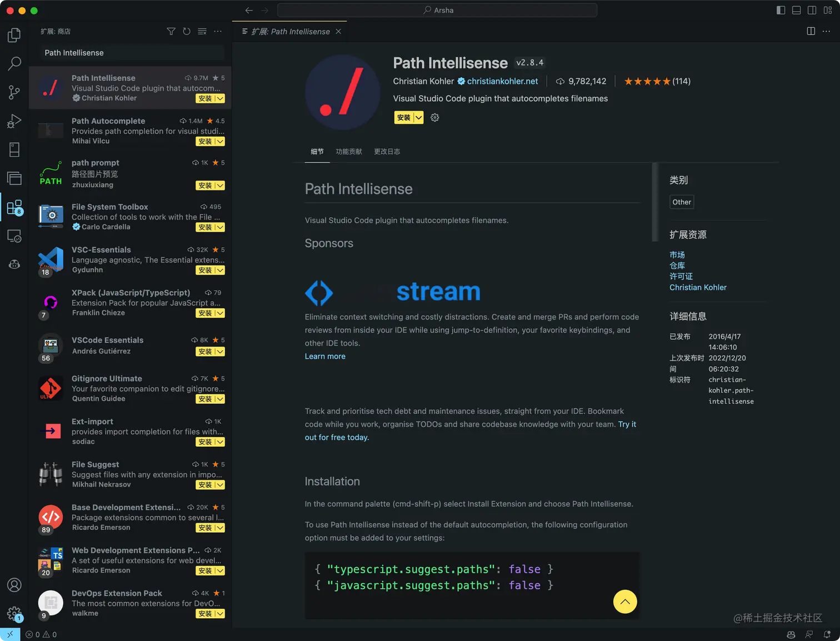The image size is (840, 641).
Task: Expand install dropdown for Ext-import
Action: [x=220, y=442]
